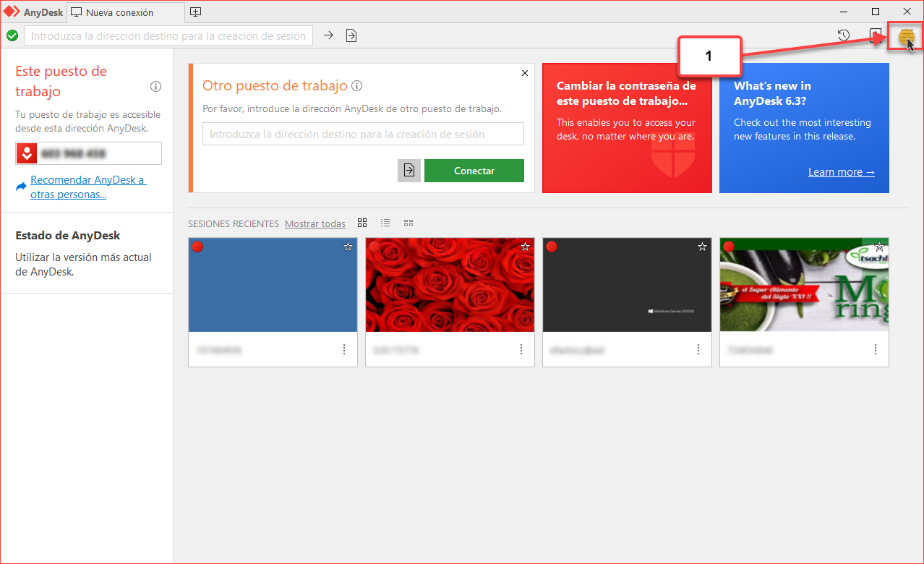The image size is (924, 564).
Task: Click the arrow to connect in address bar
Action: pos(328,35)
